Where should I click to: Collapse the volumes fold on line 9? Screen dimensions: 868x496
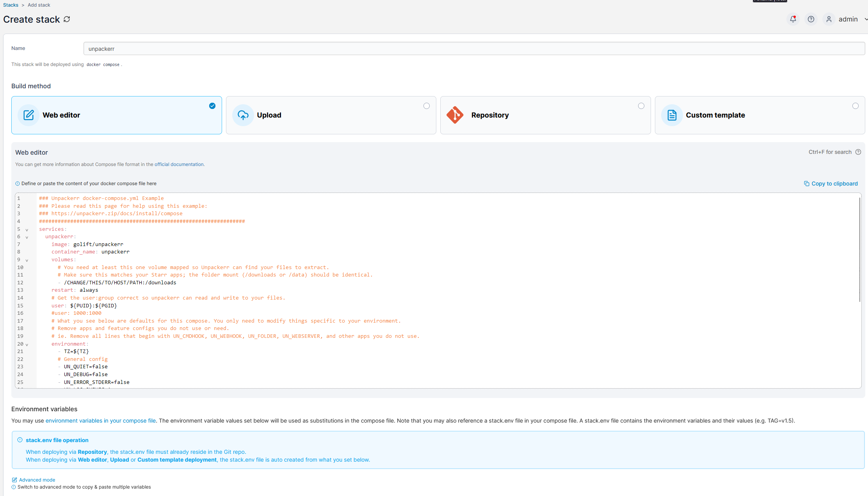[x=27, y=260]
